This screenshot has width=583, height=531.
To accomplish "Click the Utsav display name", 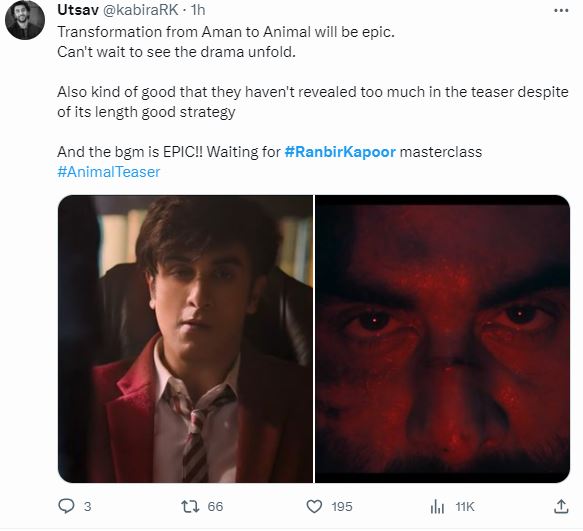I will [78, 10].
